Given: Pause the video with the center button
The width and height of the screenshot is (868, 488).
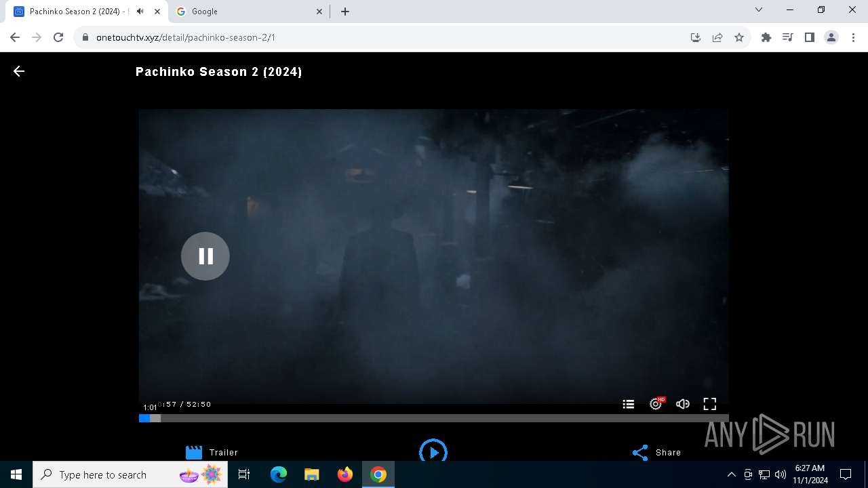Looking at the screenshot, I should coord(205,256).
